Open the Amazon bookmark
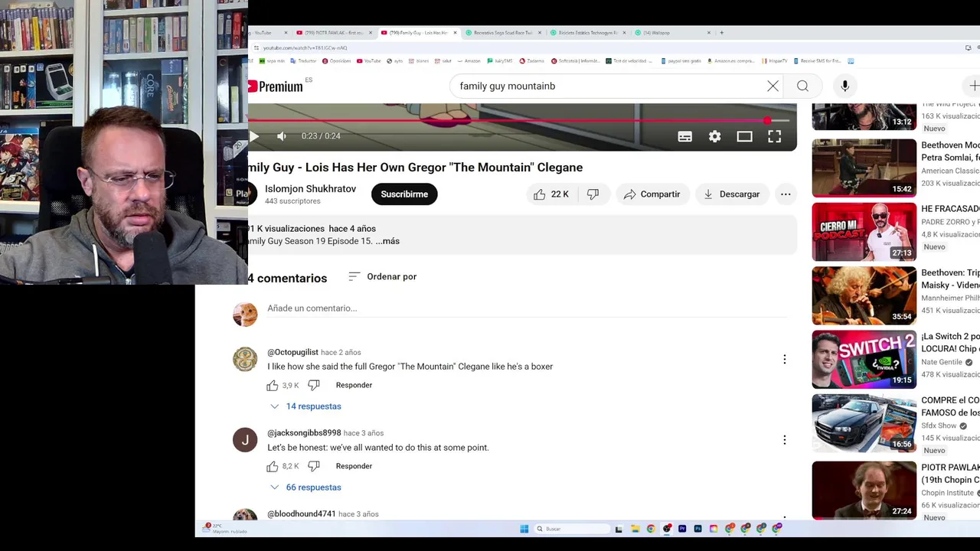 [x=469, y=61]
